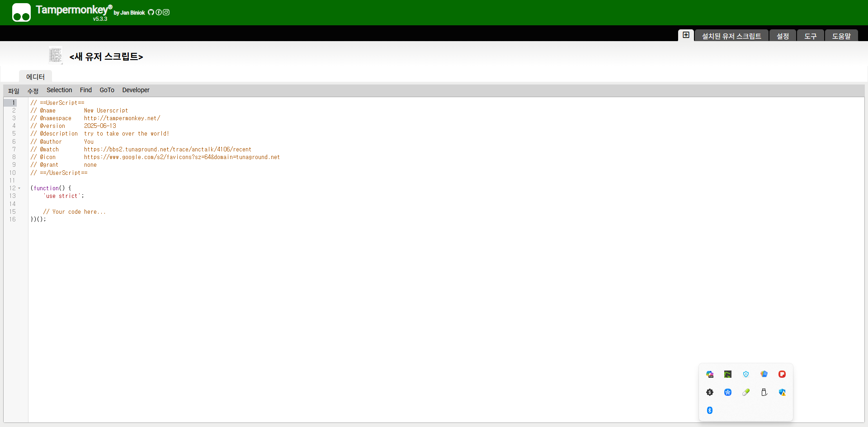Screen dimensions: 868x427
Task: Click the Bluetooth tray icon
Action: tap(710, 410)
